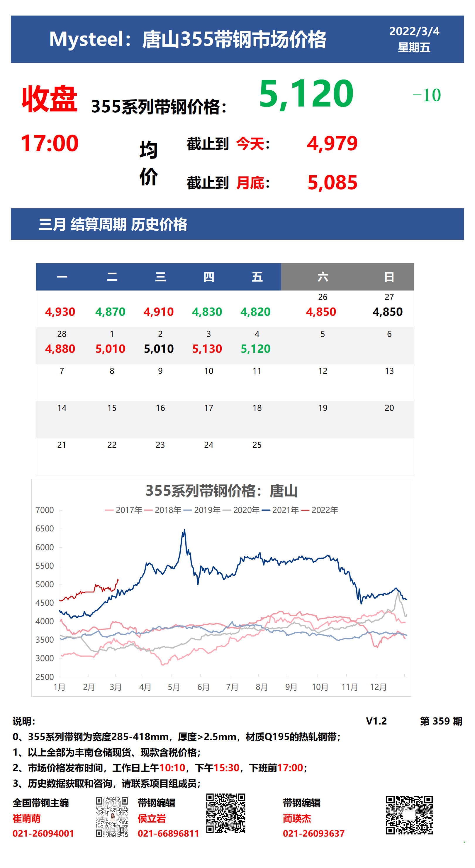
Task: Click the 2500 y-axis label
Action: pyautogui.click(x=45, y=677)
